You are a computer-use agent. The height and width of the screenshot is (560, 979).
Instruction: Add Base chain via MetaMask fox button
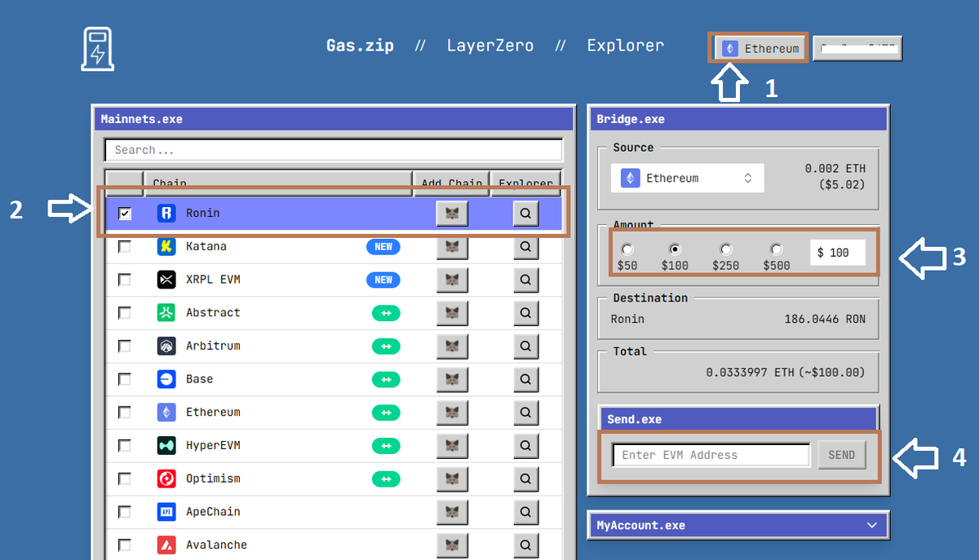tap(452, 379)
